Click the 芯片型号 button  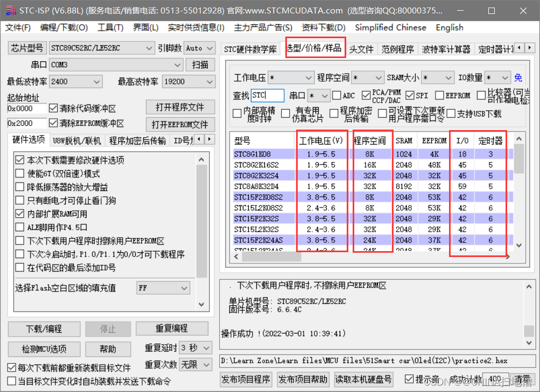(x=27, y=48)
